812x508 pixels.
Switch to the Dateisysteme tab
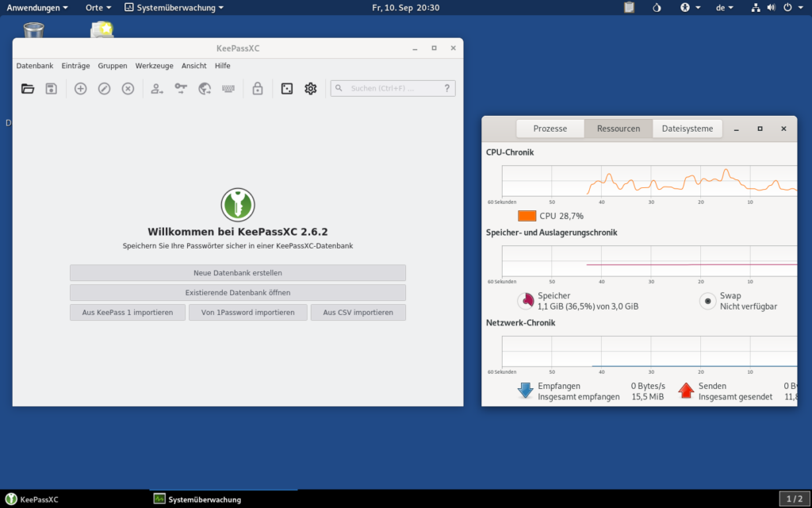pyautogui.click(x=688, y=129)
